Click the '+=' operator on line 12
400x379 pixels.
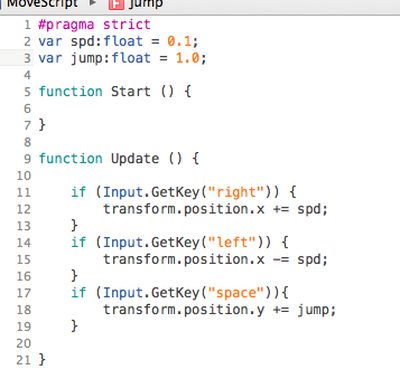coord(281,210)
